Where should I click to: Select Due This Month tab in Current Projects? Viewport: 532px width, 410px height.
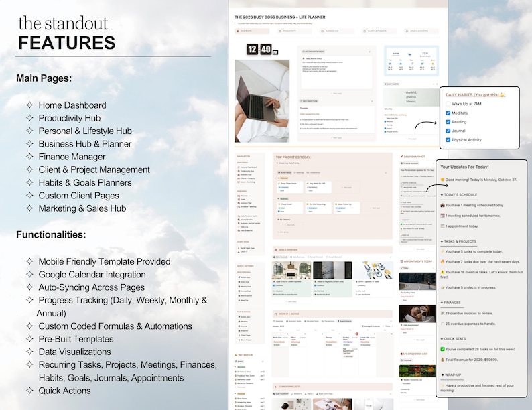pos(281,394)
